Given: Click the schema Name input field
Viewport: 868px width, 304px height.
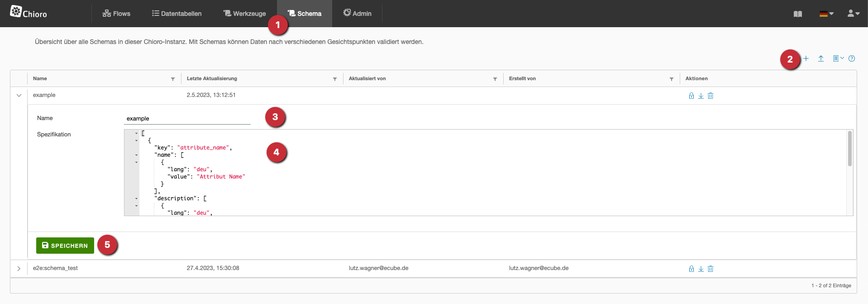Looking at the screenshot, I should pos(187,119).
